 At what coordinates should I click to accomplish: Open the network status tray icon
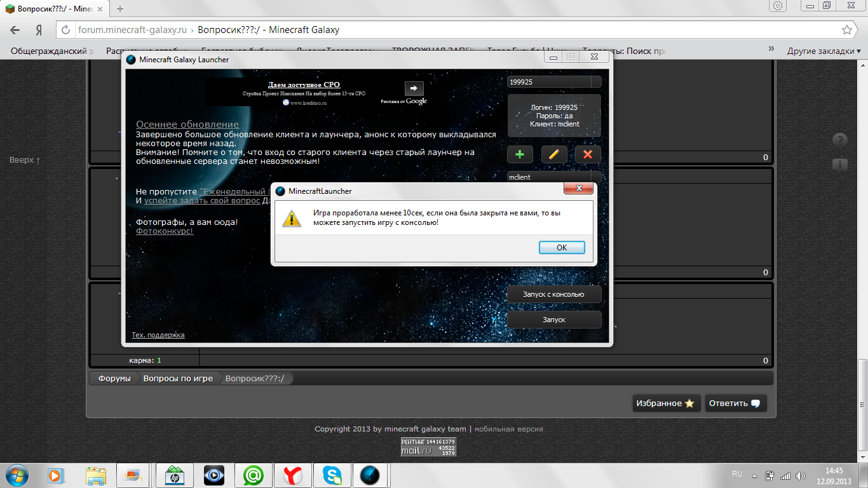coord(785,475)
